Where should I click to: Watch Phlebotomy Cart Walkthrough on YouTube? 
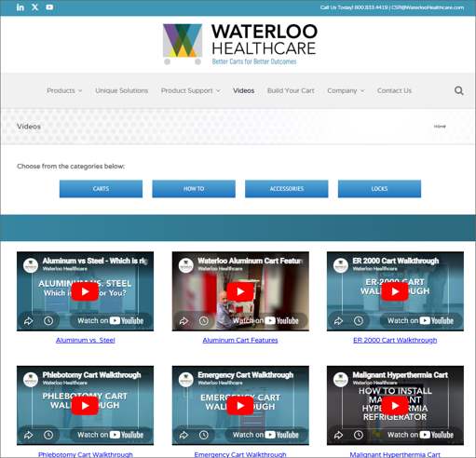tap(111, 435)
